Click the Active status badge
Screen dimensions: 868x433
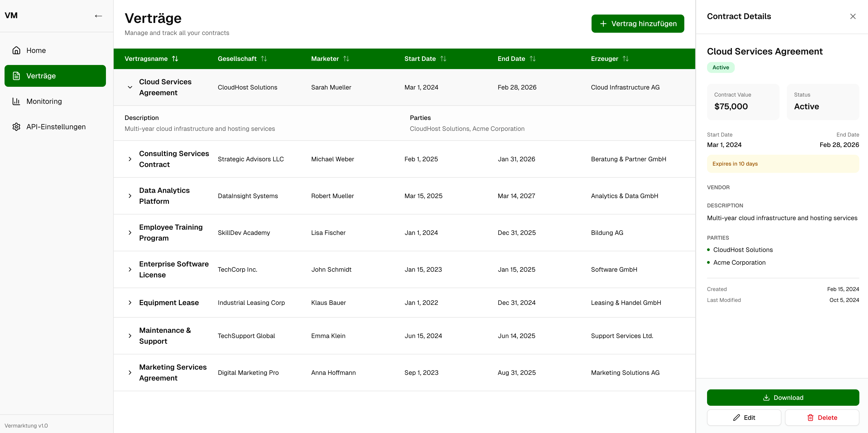click(720, 67)
